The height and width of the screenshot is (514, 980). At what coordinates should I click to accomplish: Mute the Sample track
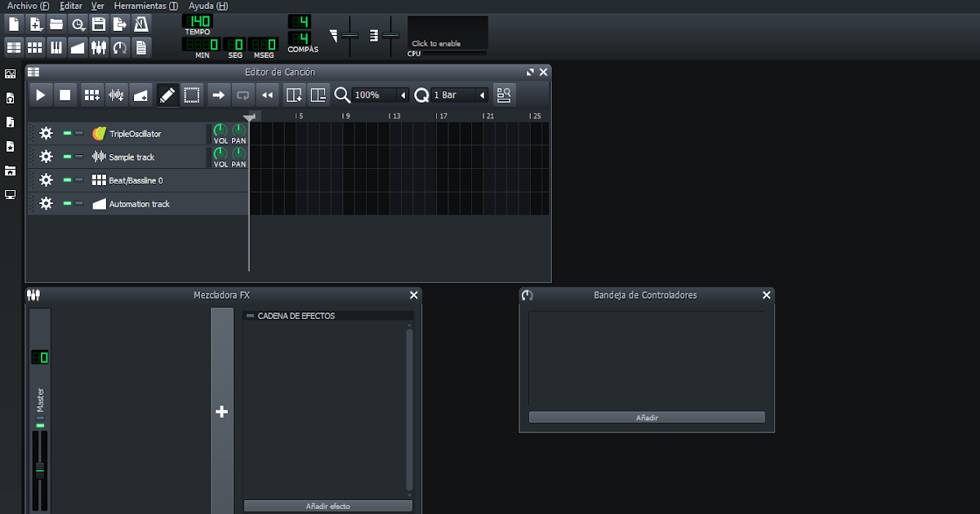tap(69, 157)
